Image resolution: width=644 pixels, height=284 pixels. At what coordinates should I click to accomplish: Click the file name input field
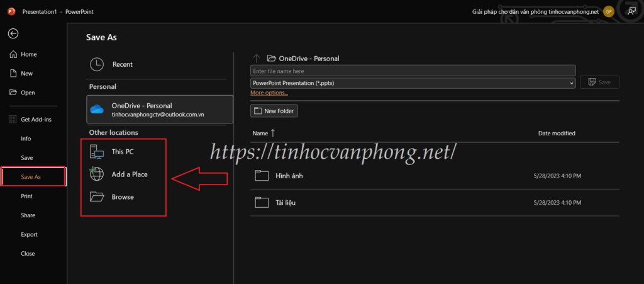pyautogui.click(x=413, y=71)
